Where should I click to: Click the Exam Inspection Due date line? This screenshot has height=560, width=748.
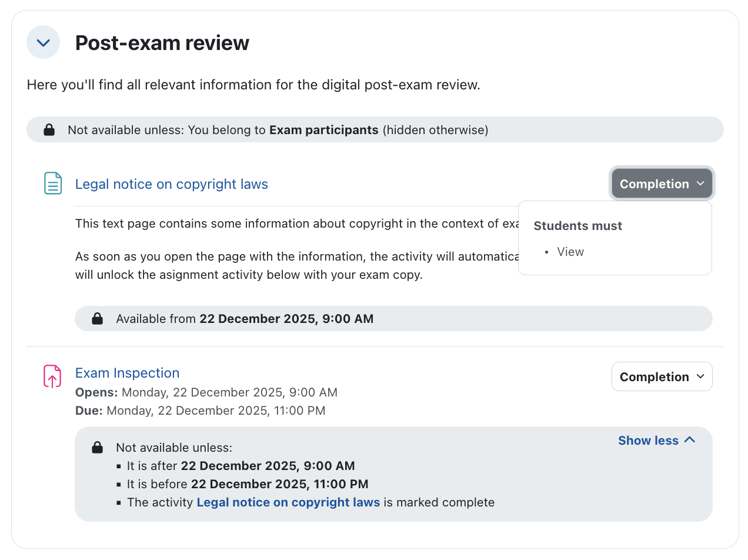coord(200,411)
